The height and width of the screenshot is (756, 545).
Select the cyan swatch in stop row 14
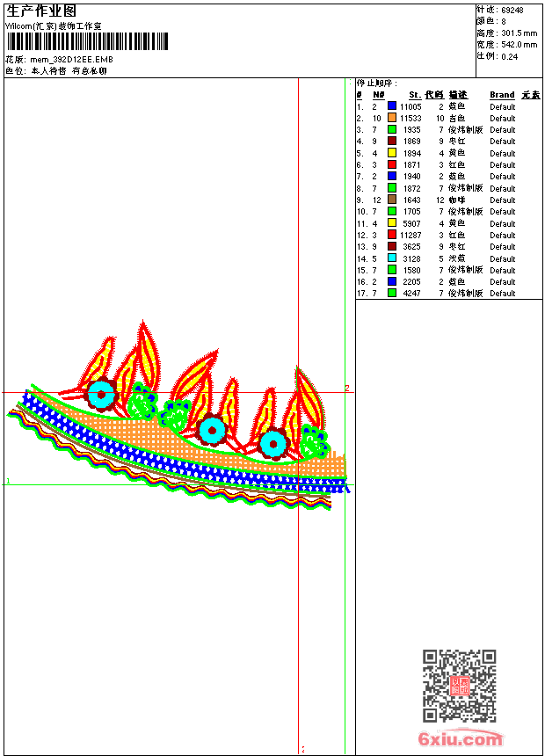tap(392, 258)
